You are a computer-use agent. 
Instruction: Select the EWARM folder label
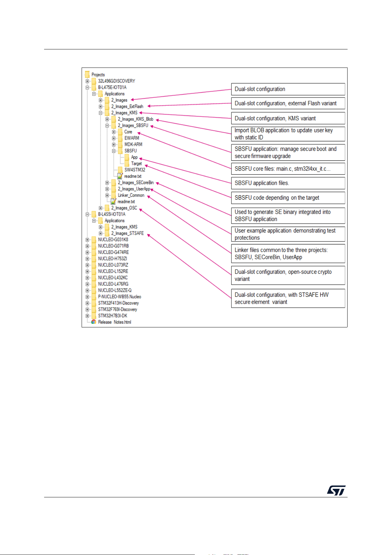click(x=132, y=138)
